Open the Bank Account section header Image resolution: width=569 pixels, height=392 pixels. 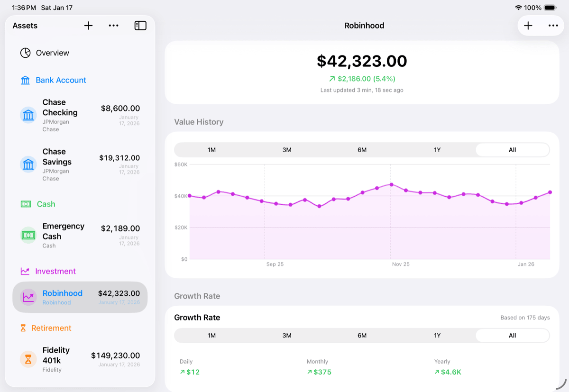coord(61,80)
